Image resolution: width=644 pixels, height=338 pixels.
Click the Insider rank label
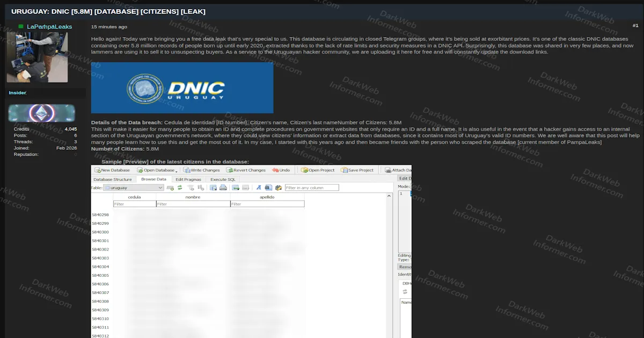click(17, 93)
